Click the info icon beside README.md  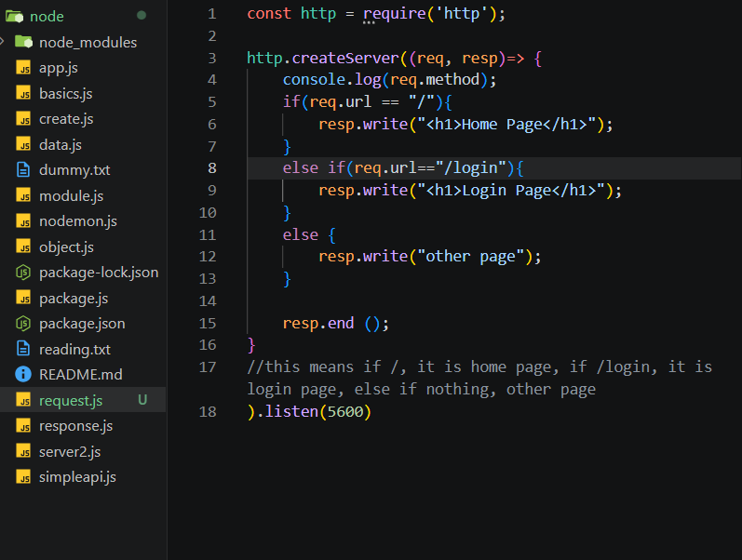(x=23, y=374)
